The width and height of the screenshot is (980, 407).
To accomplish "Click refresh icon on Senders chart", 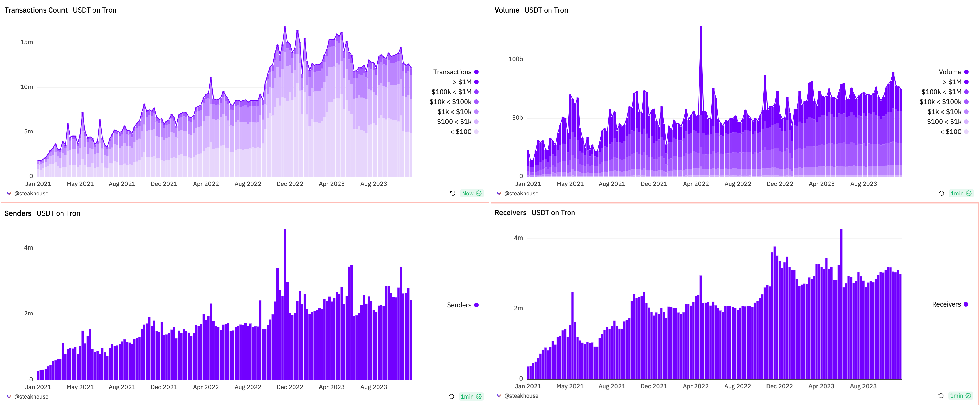I will tap(452, 396).
